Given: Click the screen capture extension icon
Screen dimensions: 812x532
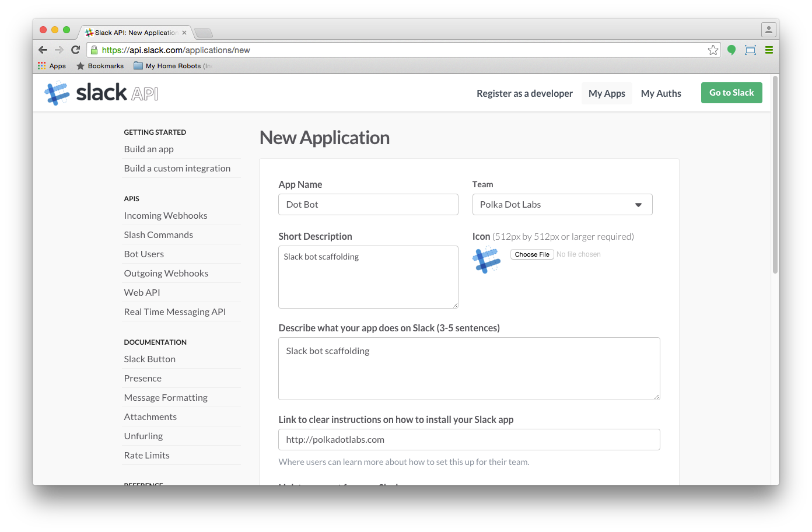Looking at the screenshot, I should [x=750, y=50].
